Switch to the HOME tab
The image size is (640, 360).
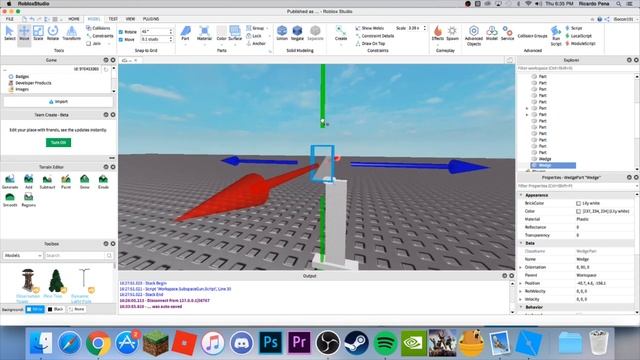[x=74, y=19]
